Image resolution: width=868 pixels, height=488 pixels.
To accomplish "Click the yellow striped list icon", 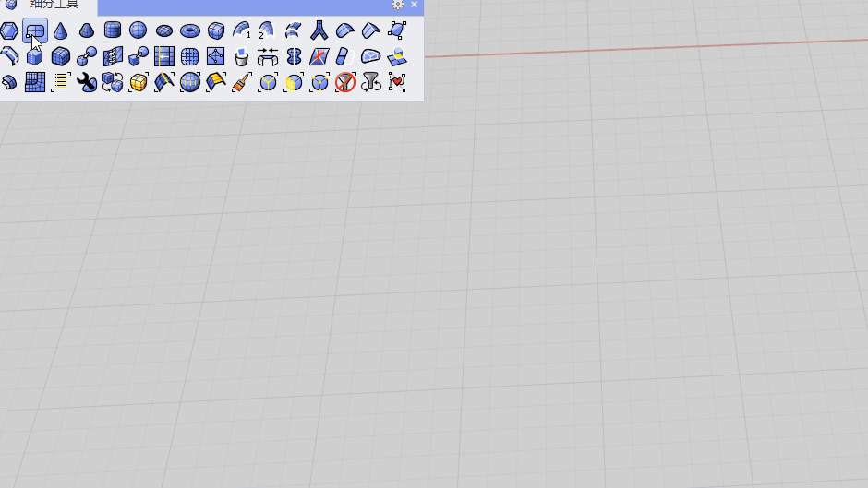I will (x=60, y=82).
